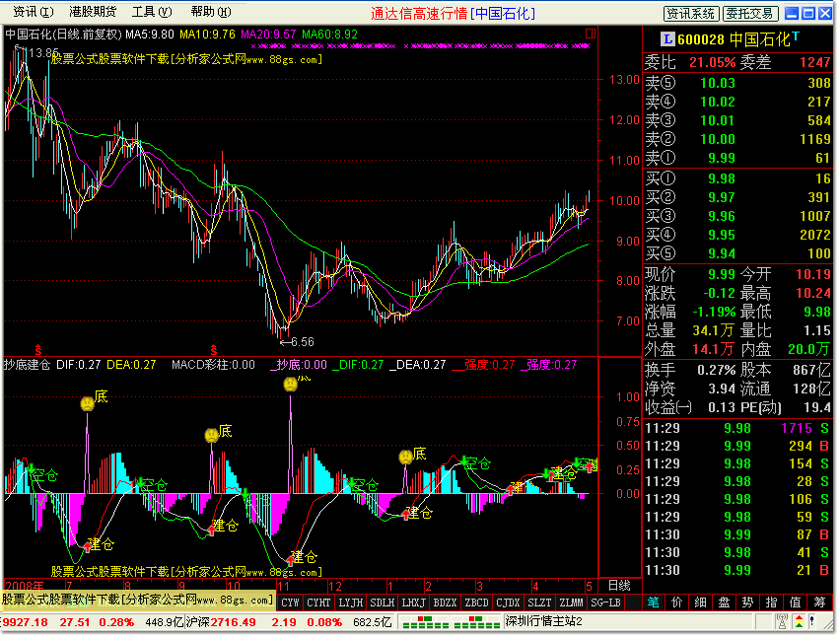Click the 日线 period label
This screenshot has width=840, height=637.
click(x=619, y=586)
